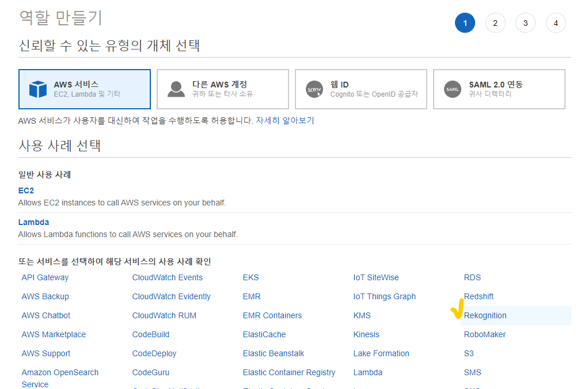Select CodeGuru service
Image resolution: width=588 pixels, height=389 pixels.
point(151,372)
